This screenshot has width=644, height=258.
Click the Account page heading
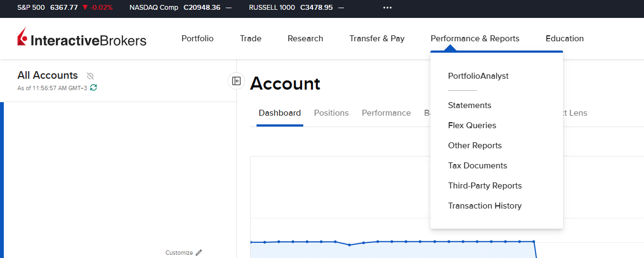(285, 84)
